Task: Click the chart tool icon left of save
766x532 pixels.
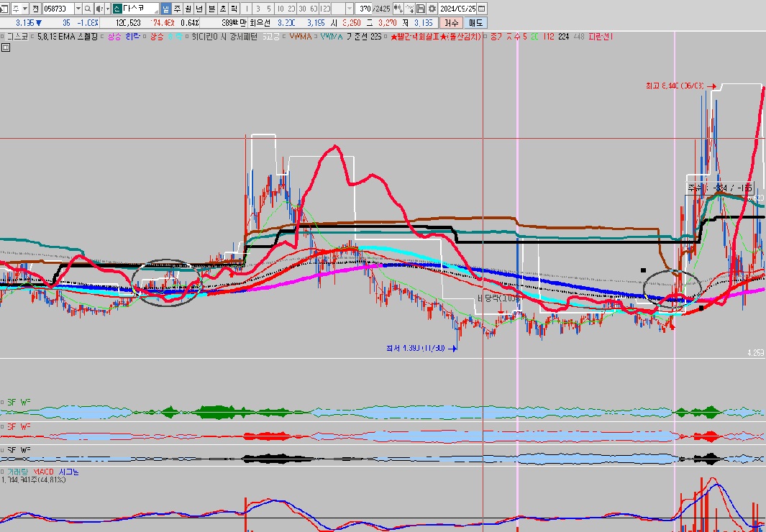Action: [x=409, y=9]
